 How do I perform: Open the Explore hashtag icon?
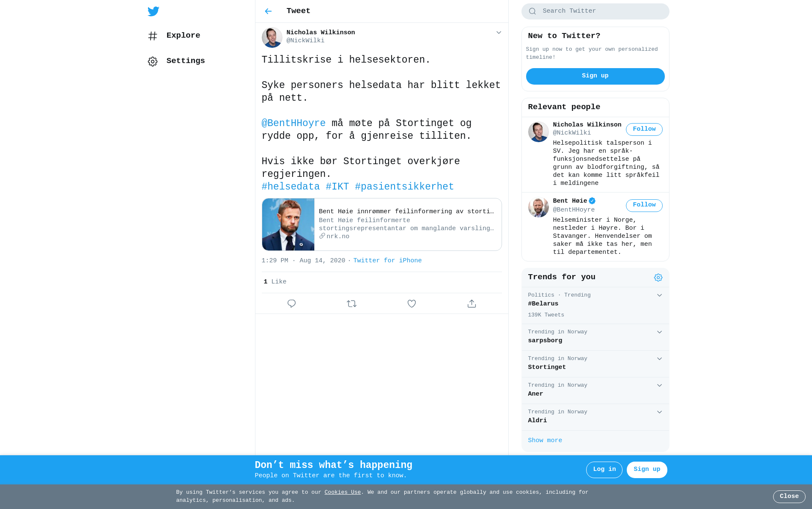click(x=153, y=36)
